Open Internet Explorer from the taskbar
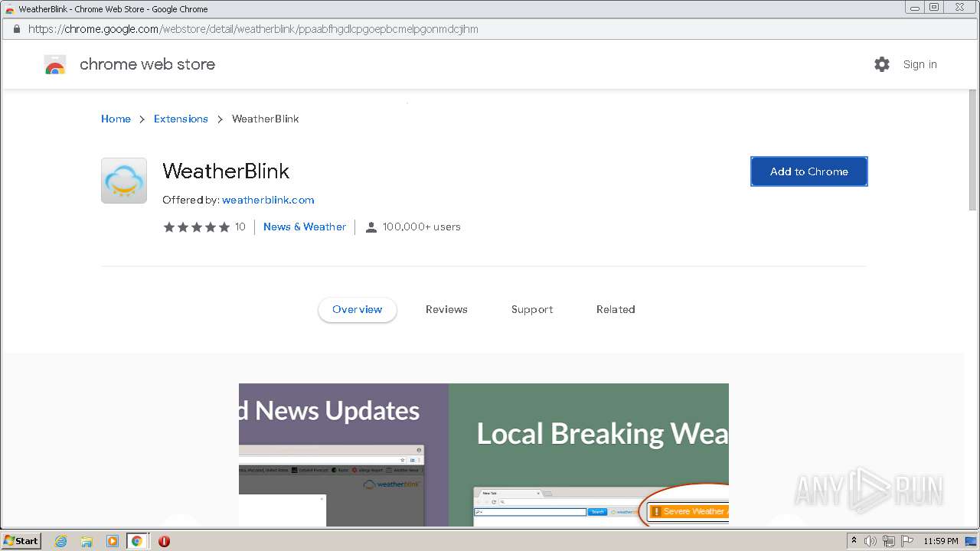This screenshot has width=980, height=551. (x=60, y=541)
